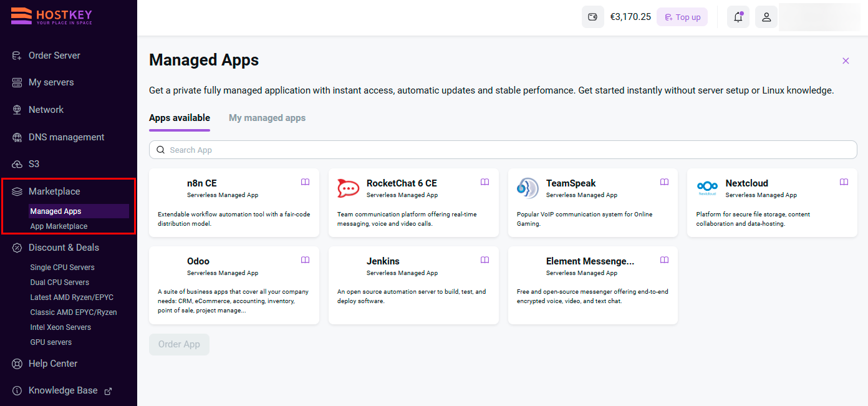Open the Nextcloud documentation book icon
The image size is (868, 406).
[844, 182]
